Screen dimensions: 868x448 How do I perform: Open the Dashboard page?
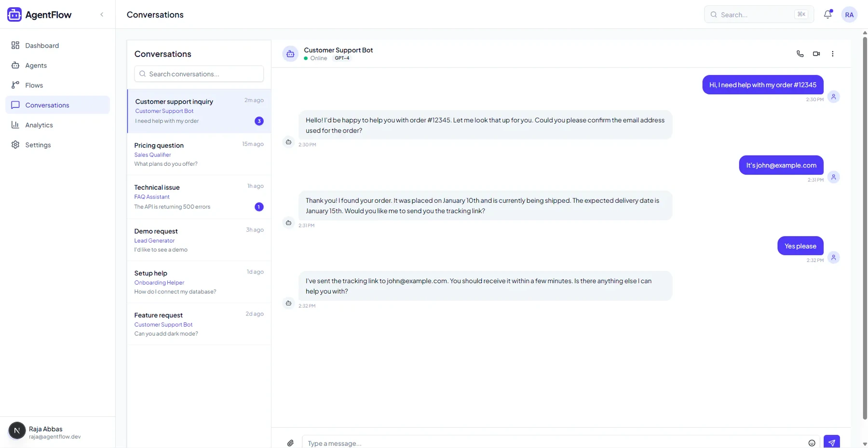57,45
